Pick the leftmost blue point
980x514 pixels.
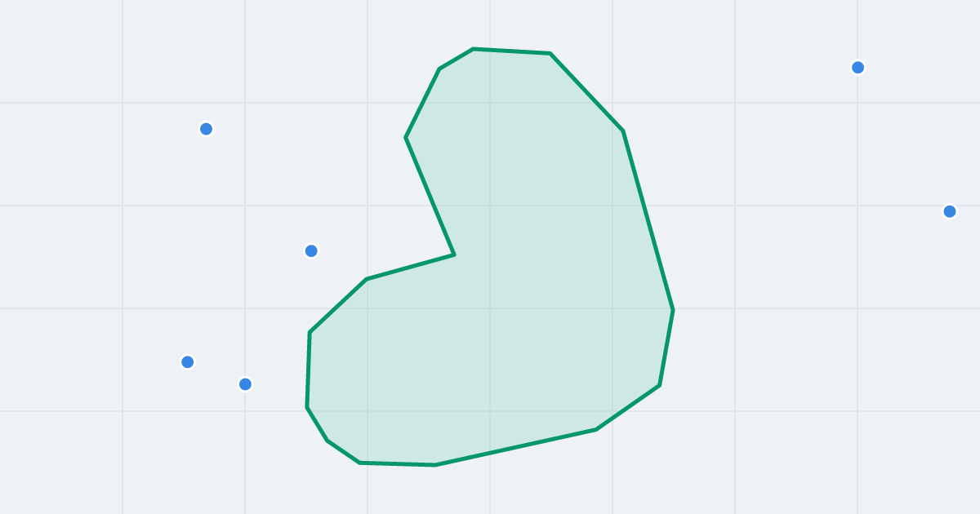(x=188, y=362)
